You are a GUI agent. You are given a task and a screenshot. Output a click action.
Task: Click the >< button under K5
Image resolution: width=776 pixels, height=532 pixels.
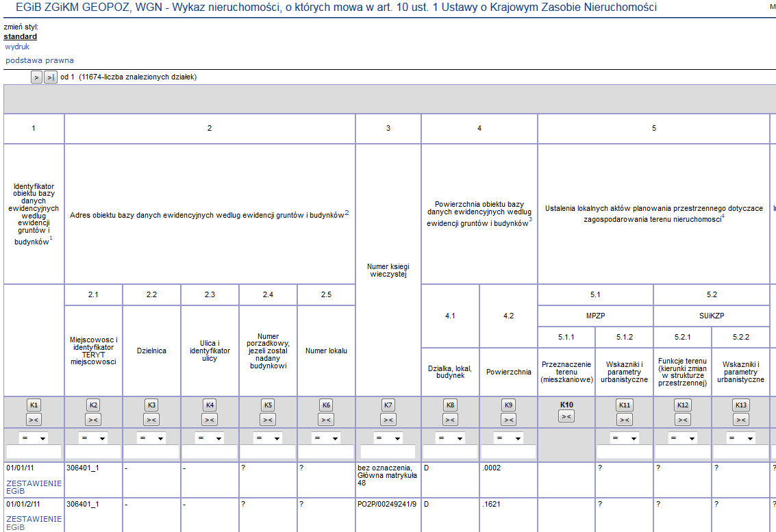tap(268, 420)
